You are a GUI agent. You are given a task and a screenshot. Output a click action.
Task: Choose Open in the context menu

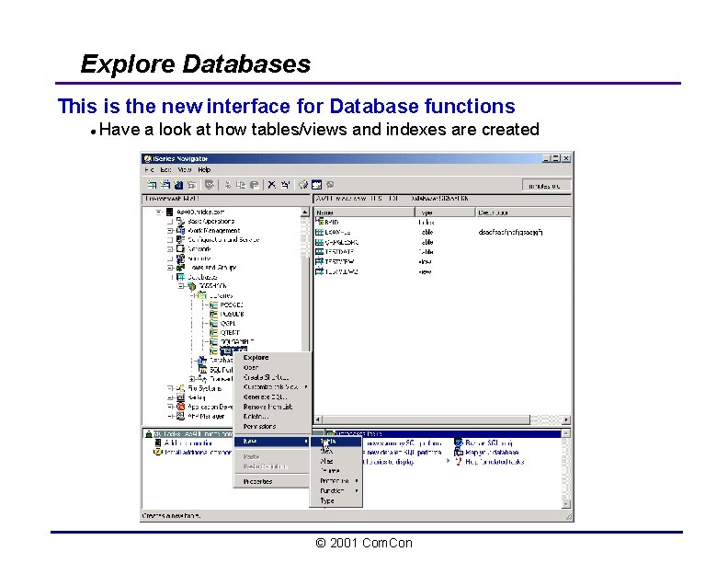(x=272, y=367)
